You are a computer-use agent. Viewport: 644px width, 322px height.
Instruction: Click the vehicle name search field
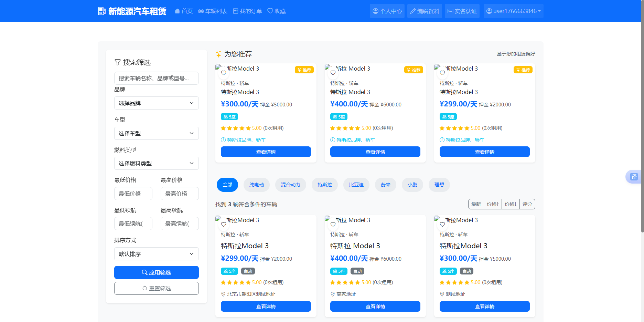click(x=157, y=78)
